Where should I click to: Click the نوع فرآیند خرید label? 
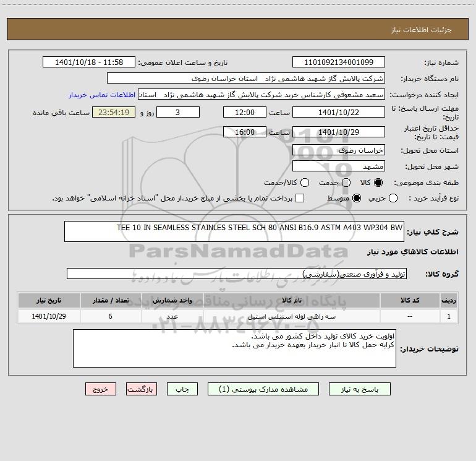433,198
